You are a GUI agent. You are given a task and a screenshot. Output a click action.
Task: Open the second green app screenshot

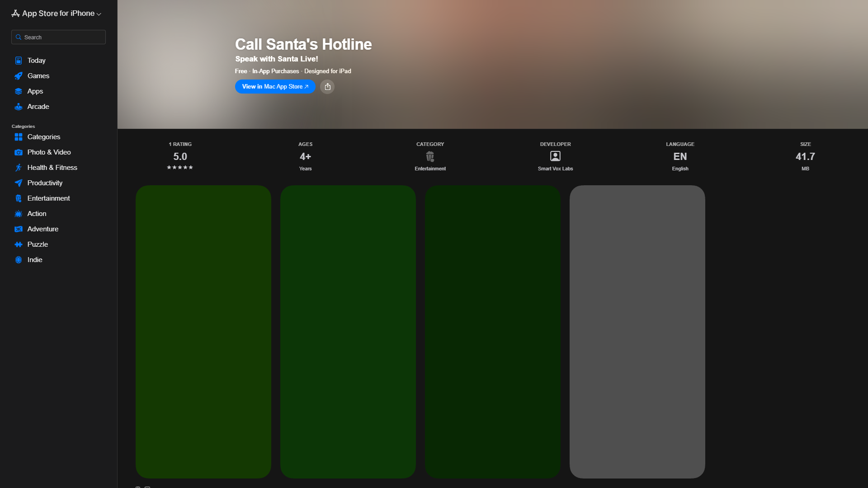(348, 332)
